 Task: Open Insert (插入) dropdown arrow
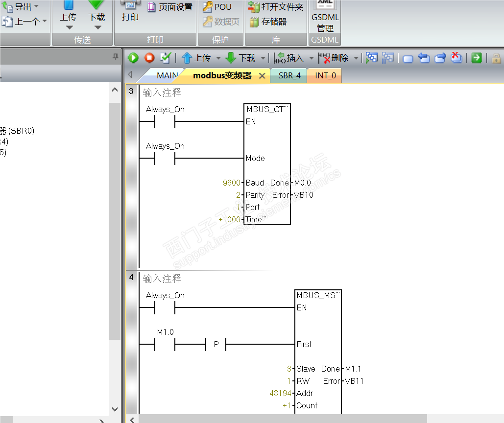point(312,58)
